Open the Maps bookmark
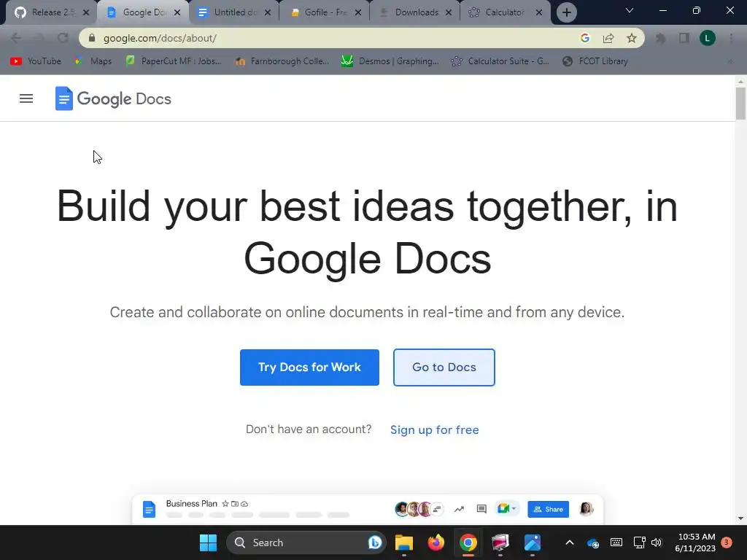 (93, 61)
